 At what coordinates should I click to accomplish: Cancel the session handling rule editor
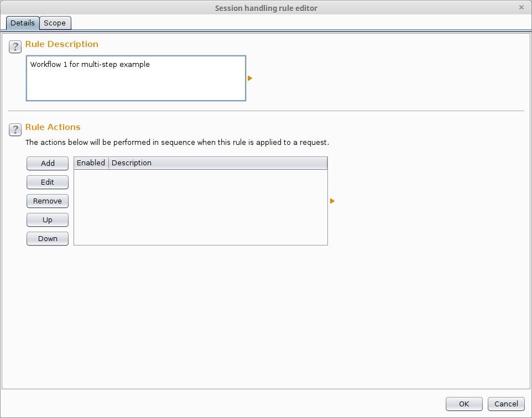pos(506,404)
